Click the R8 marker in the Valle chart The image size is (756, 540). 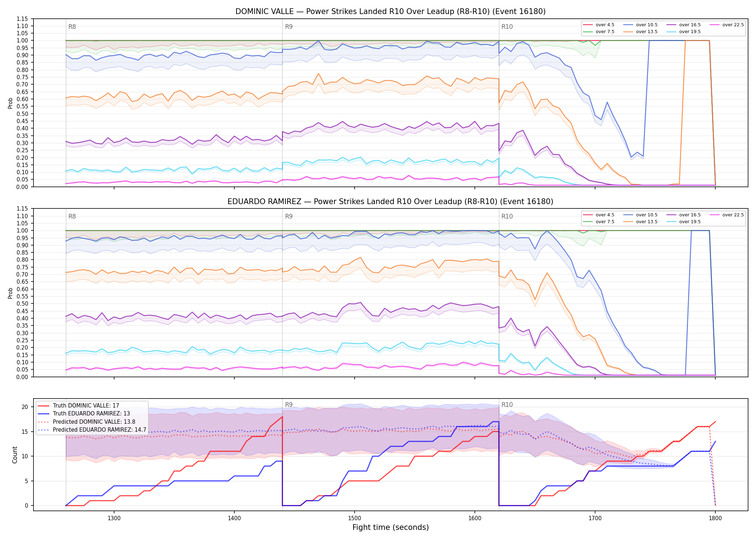click(72, 27)
